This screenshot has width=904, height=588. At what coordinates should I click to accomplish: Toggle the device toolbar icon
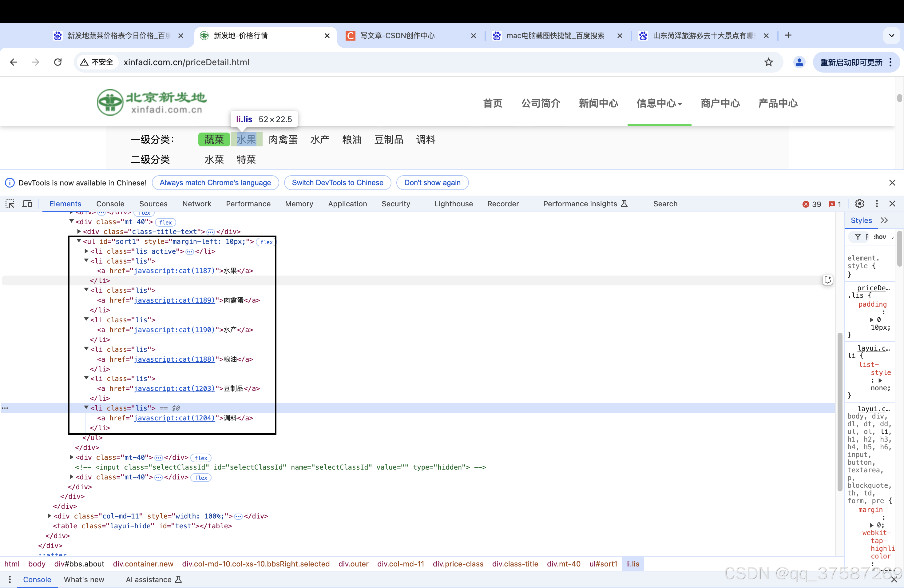[x=27, y=204]
